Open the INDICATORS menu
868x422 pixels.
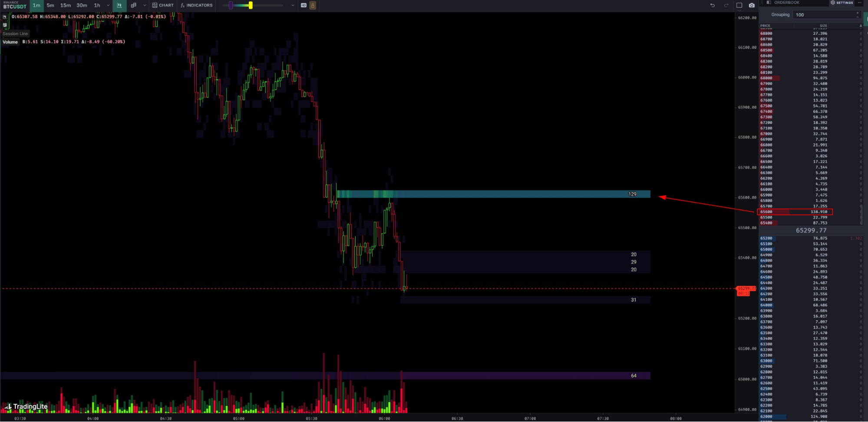pos(196,5)
